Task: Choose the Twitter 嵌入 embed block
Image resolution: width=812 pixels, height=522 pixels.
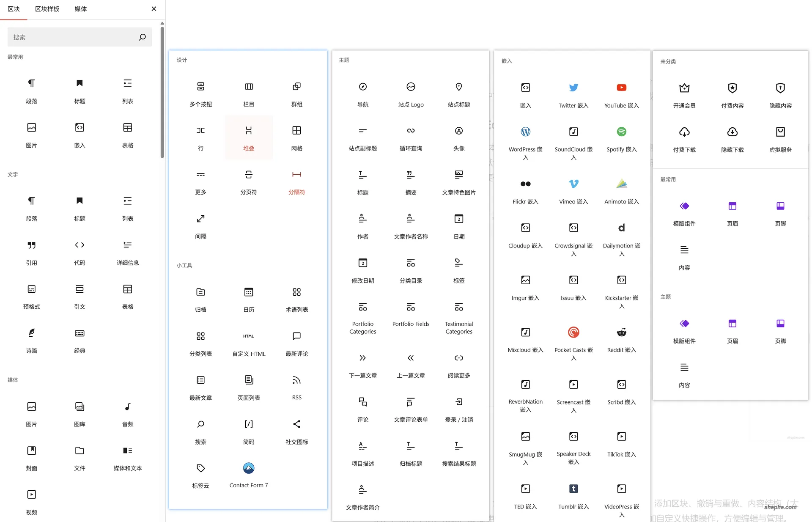Action: coord(573,88)
